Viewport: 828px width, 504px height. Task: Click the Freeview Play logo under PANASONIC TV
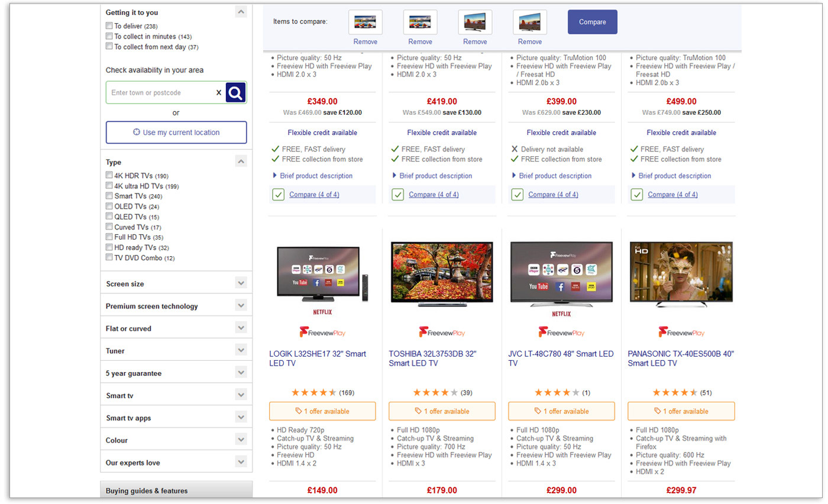tap(681, 332)
